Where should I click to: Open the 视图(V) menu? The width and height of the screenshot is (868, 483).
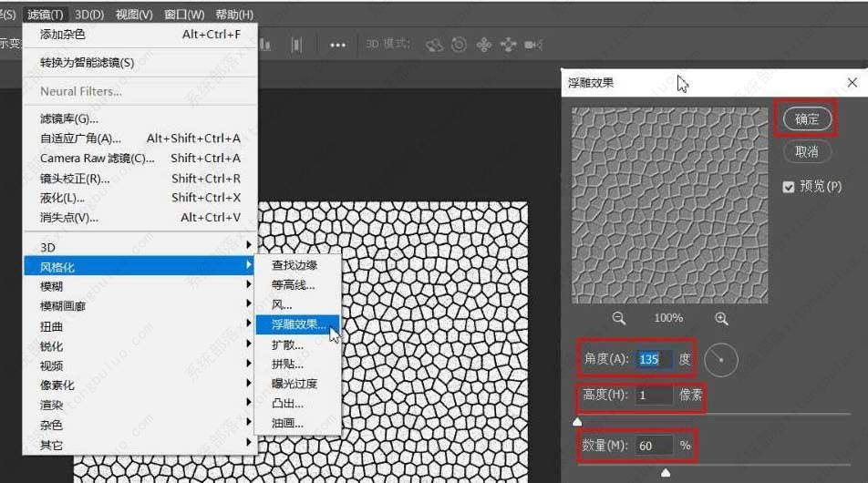coord(134,15)
